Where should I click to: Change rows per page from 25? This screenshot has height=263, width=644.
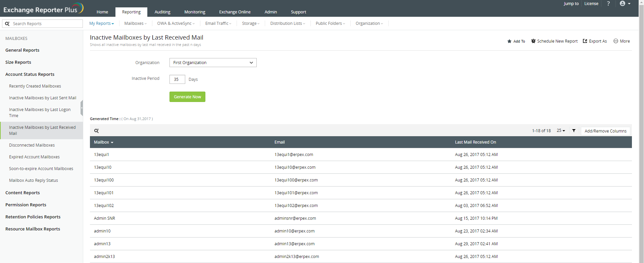[561, 131]
